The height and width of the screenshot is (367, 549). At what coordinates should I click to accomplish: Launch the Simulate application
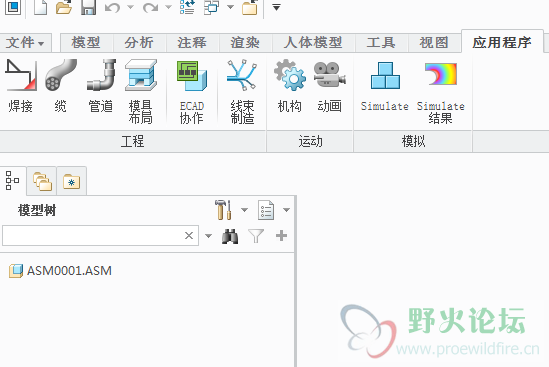[x=385, y=86]
